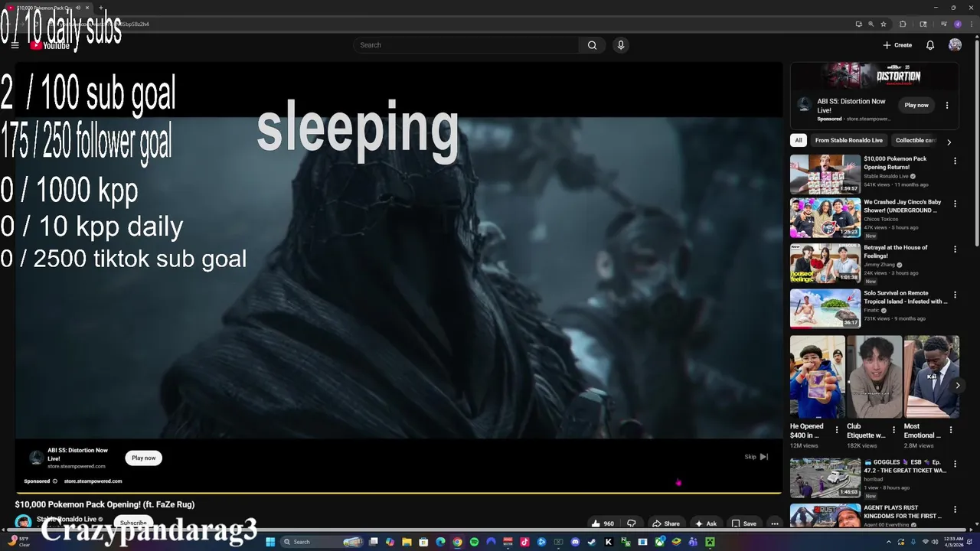This screenshot has height=551, width=980.
Task: Open store.steampowered.com sponsored link
Action: point(93,481)
